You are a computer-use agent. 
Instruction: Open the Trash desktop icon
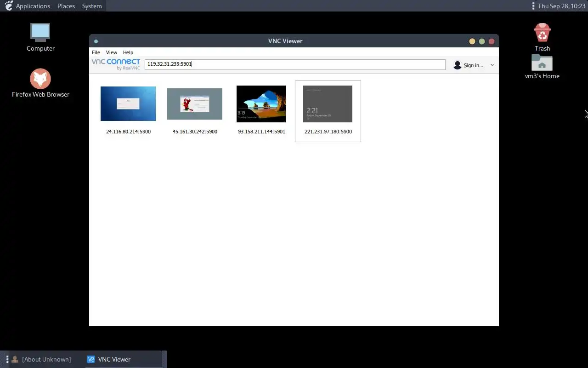[x=542, y=32]
